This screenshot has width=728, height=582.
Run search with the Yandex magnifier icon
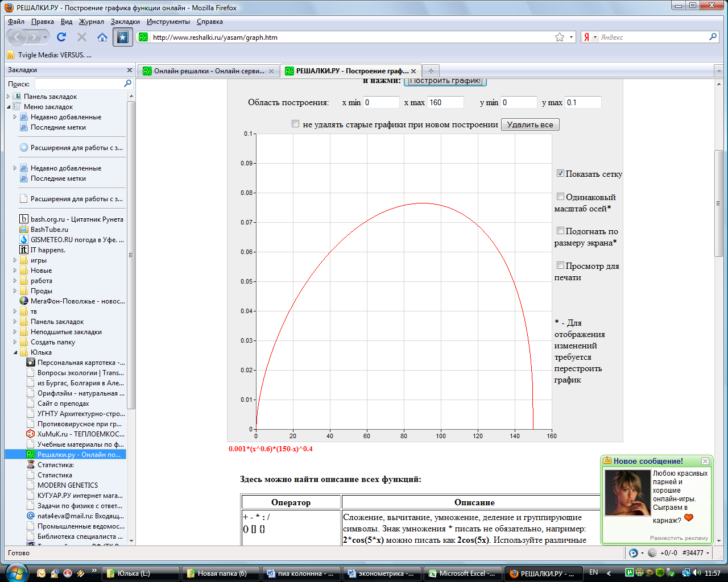(713, 37)
